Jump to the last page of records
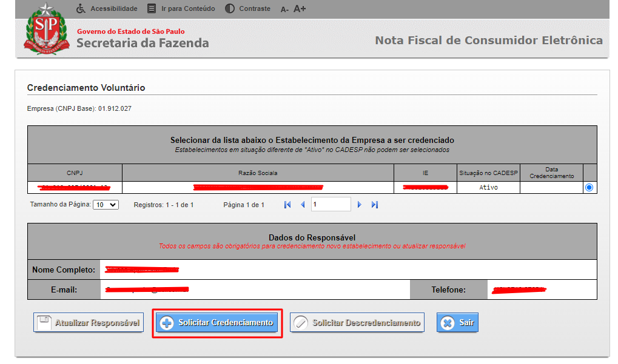This screenshot has height=364, width=618. (375, 205)
